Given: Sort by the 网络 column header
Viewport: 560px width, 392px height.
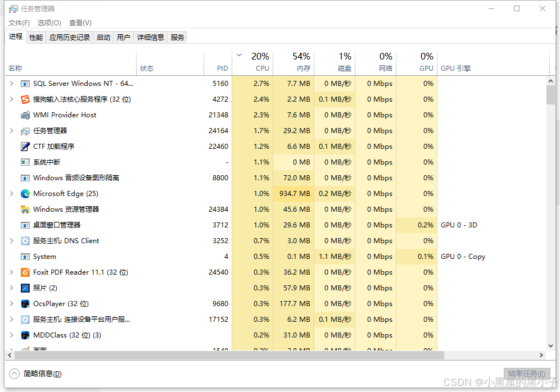Looking at the screenshot, I should click(376, 62).
